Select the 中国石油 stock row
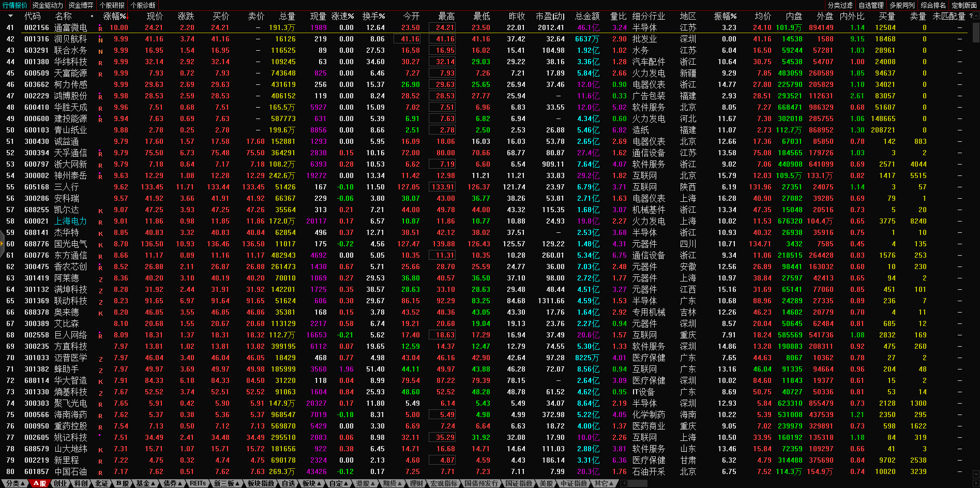This screenshot has width=980, height=488. click(x=71, y=471)
